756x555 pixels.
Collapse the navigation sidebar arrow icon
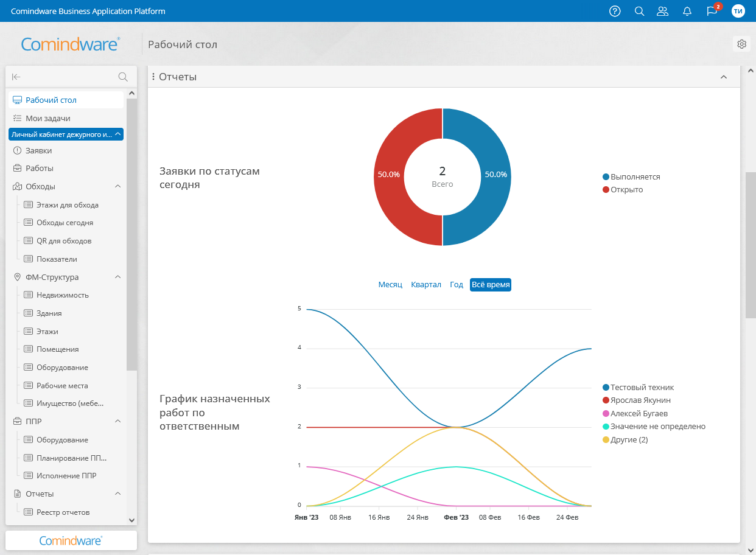16,77
